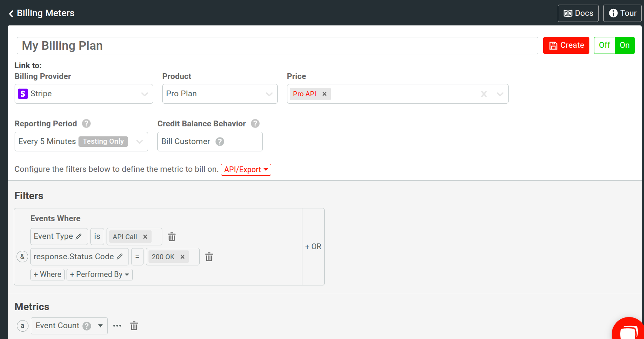Screen dimensions: 644x339
Task: Open the + Performed By menu
Action: pyautogui.click(x=99, y=275)
